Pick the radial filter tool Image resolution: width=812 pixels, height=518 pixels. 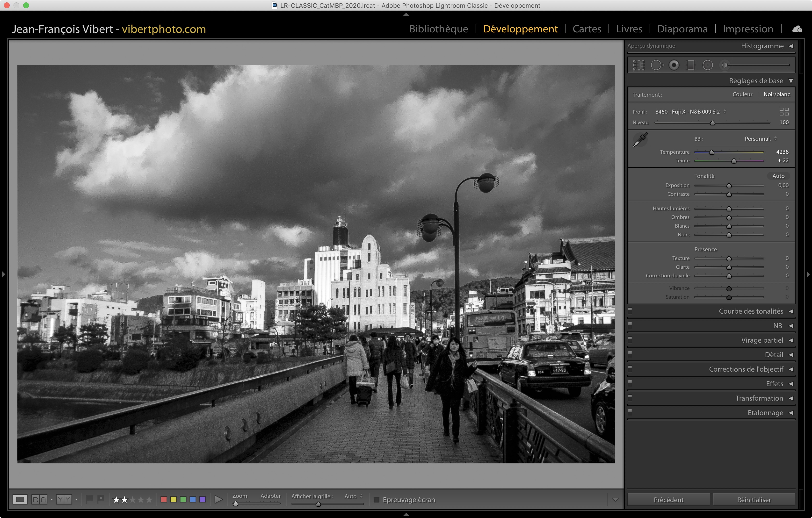(707, 65)
